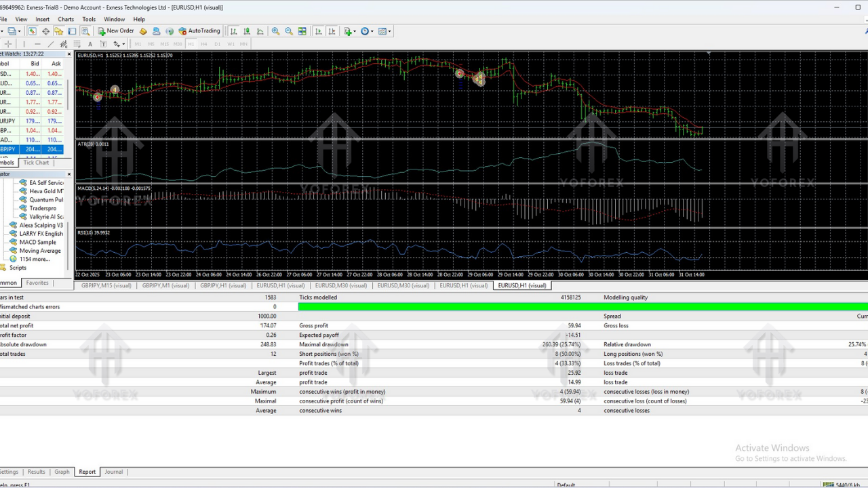The width and height of the screenshot is (868, 488).
Task: Switch to the Journal tab
Action: tap(113, 472)
